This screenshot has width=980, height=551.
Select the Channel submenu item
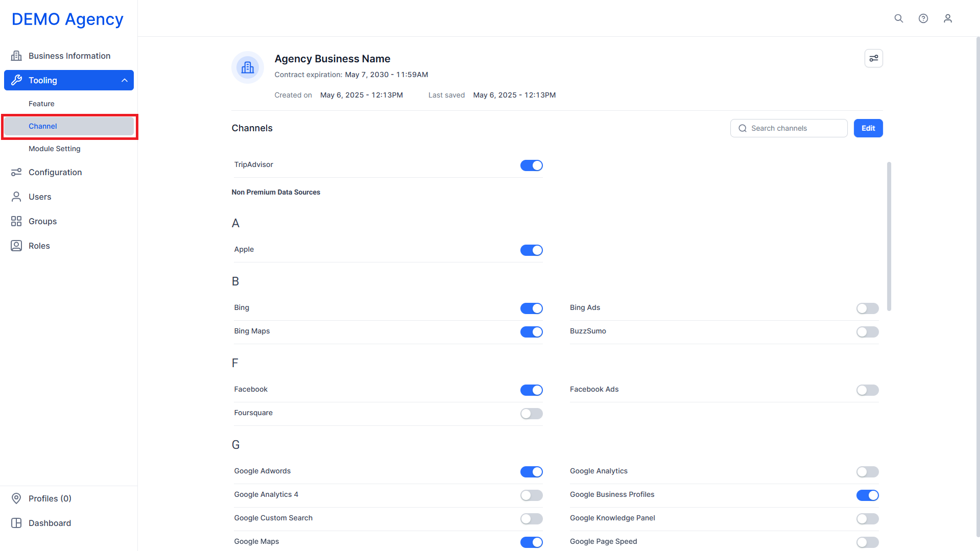coord(69,126)
